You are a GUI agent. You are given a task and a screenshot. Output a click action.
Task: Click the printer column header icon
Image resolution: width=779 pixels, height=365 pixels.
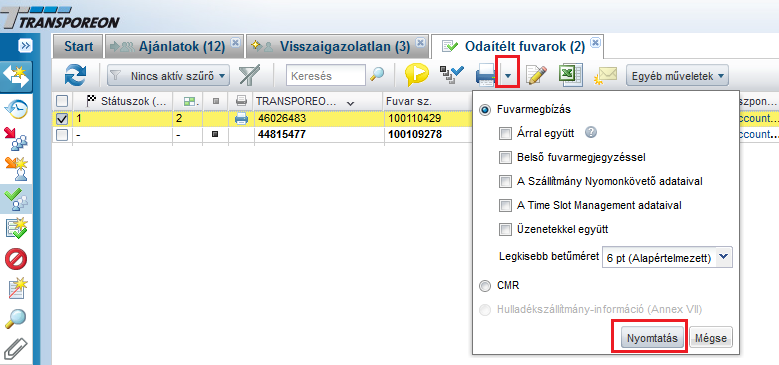[x=241, y=101]
